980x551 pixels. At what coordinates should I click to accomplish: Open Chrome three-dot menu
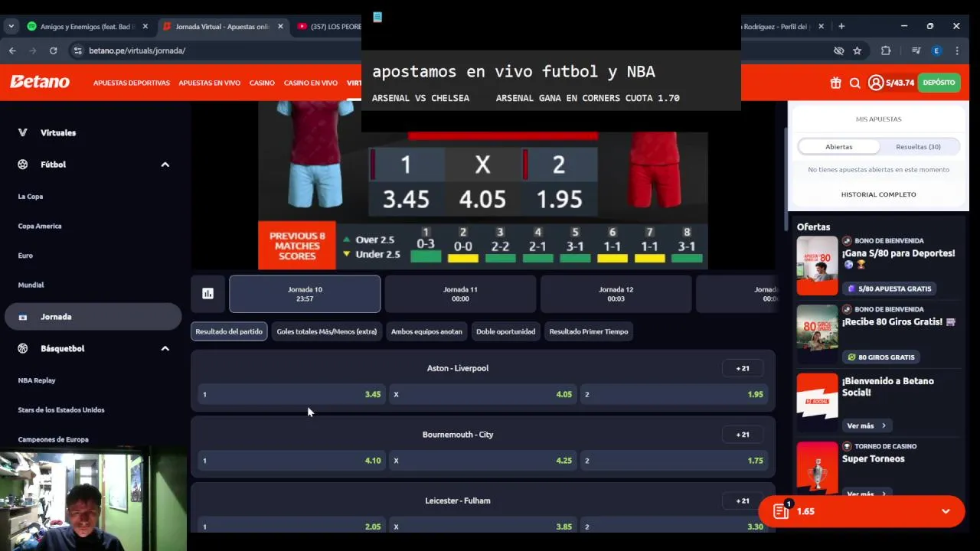(957, 51)
